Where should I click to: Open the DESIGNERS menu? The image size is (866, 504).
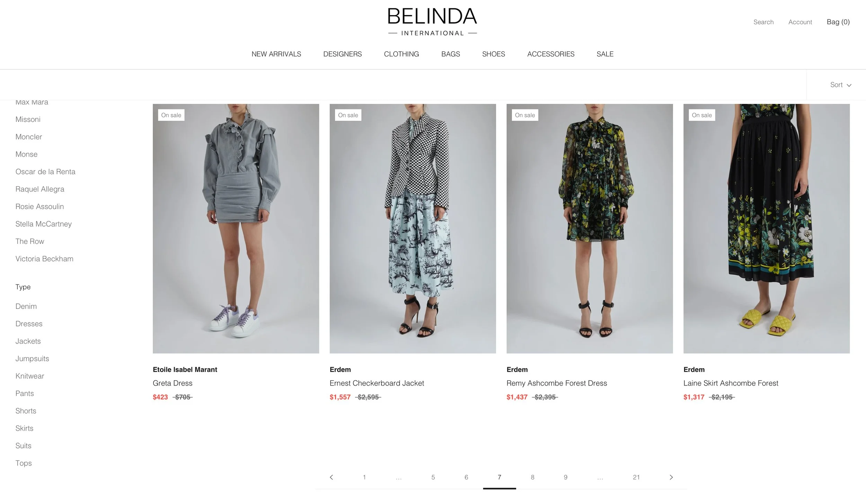coord(342,54)
